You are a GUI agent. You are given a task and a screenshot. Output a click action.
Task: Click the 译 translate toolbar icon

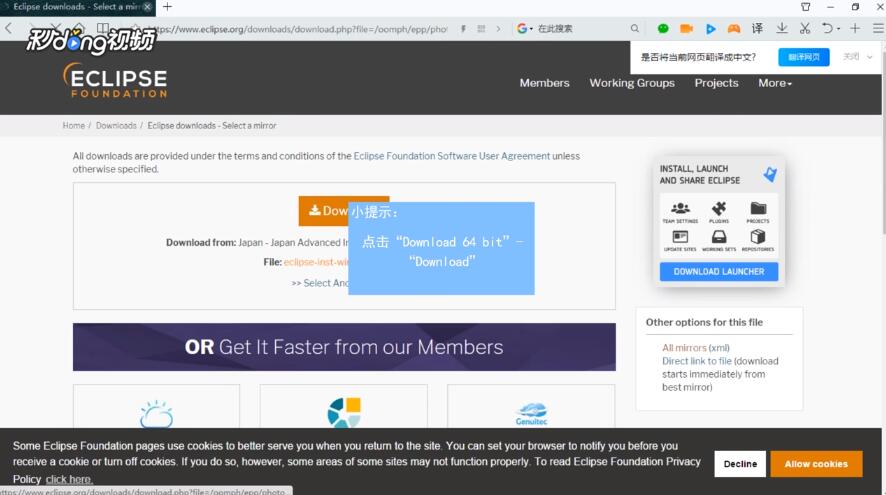(x=757, y=28)
